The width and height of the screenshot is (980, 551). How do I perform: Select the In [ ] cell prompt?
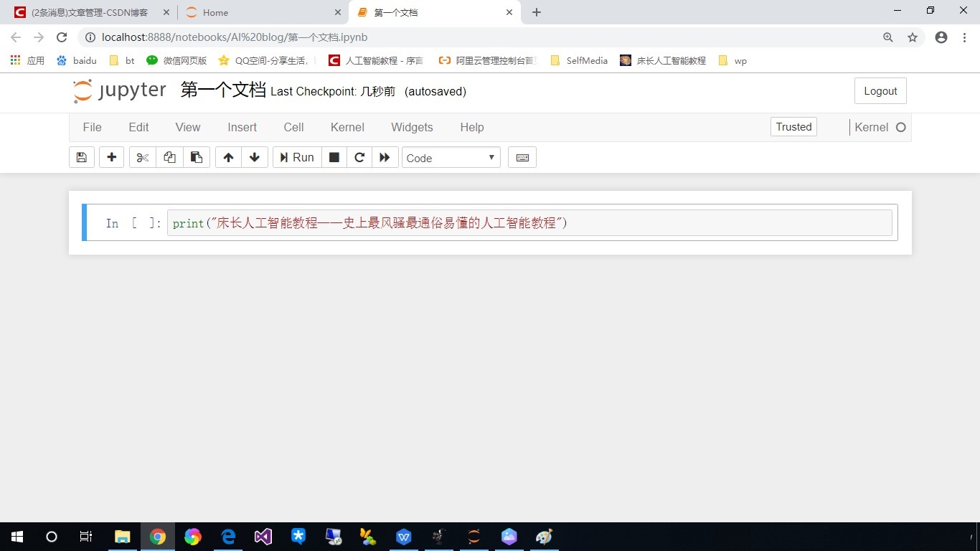133,223
